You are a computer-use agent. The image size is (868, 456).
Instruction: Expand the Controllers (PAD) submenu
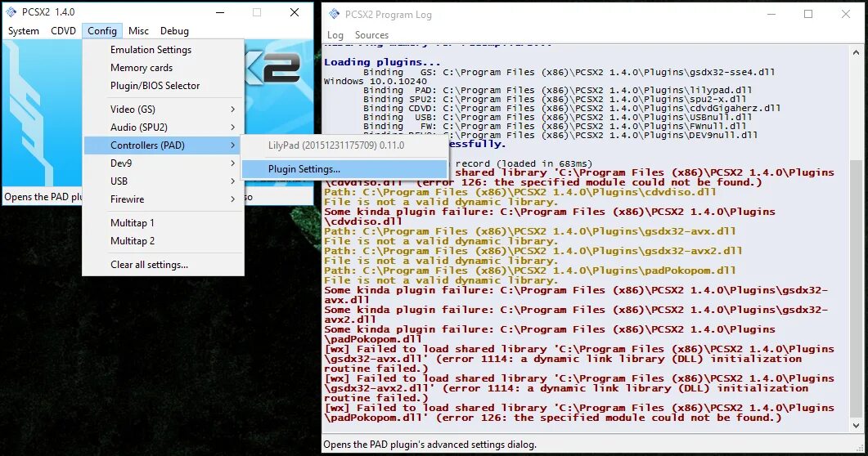pyautogui.click(x=164, y=145)
